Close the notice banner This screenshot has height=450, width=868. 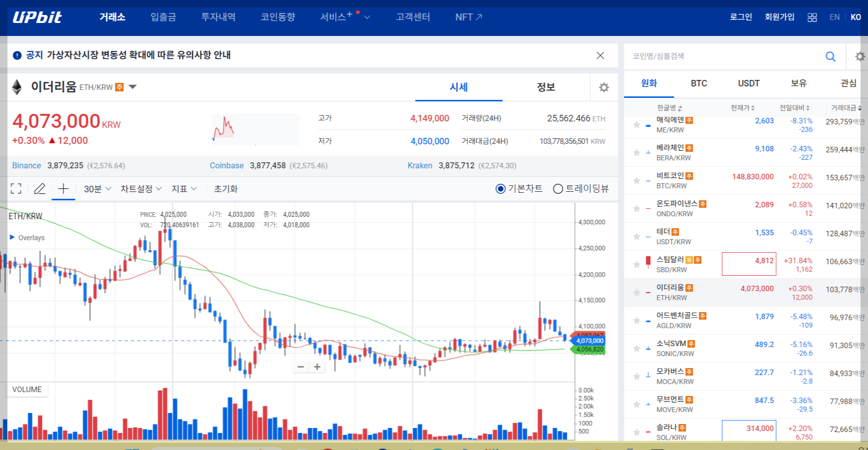(600, 55)
